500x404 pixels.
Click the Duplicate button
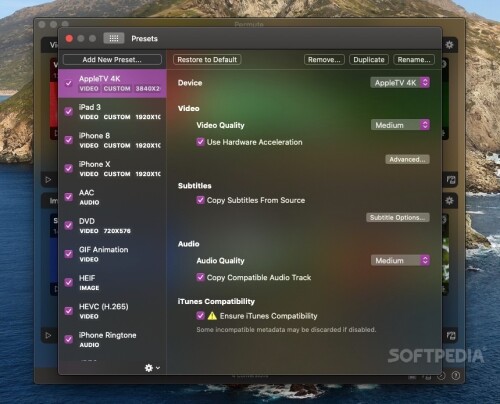[x=369, y=60]
